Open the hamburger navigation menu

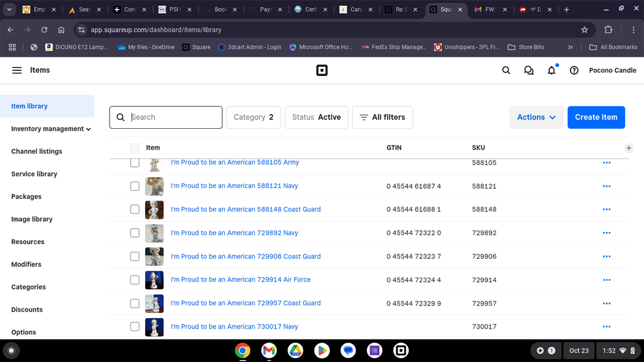coord(17,70)
